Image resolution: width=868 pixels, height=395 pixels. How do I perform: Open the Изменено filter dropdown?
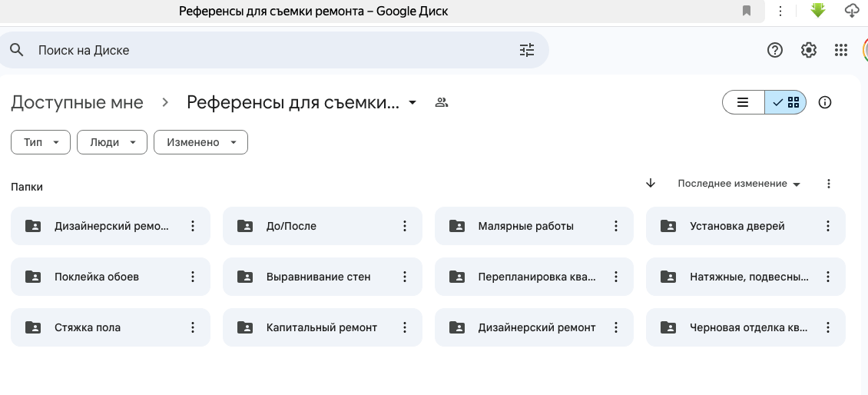point(200,142)
